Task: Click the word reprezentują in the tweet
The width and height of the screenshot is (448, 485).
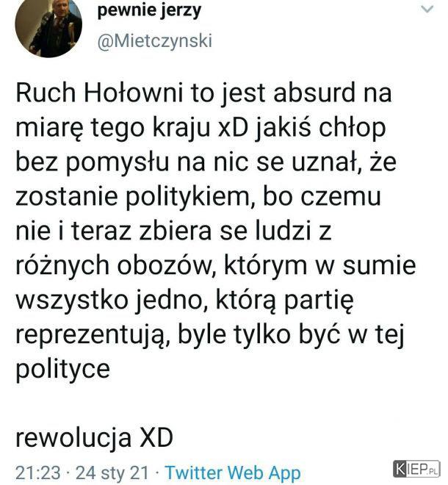Action: pyautogui.click(x=93, y=335)
